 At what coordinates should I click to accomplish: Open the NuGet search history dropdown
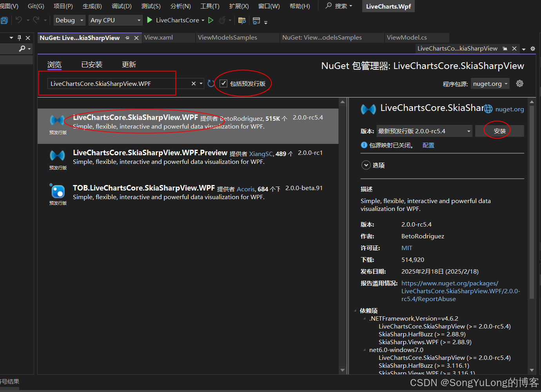point(201,83)
